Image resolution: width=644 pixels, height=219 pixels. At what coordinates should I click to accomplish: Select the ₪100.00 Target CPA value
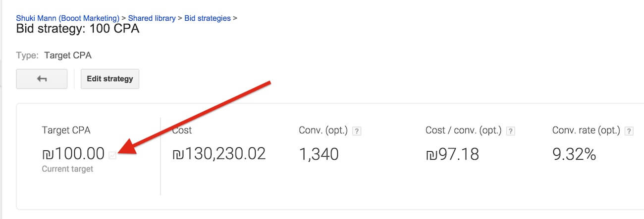[73, 154]
